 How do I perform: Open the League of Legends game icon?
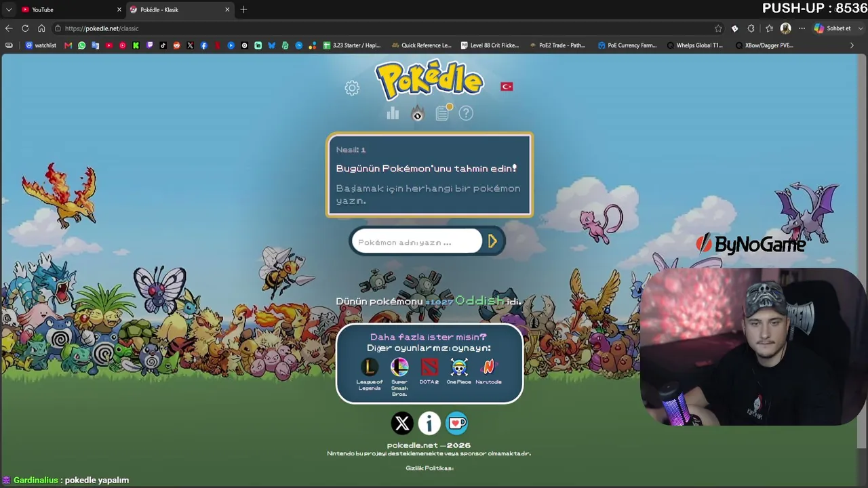[370, 367]
